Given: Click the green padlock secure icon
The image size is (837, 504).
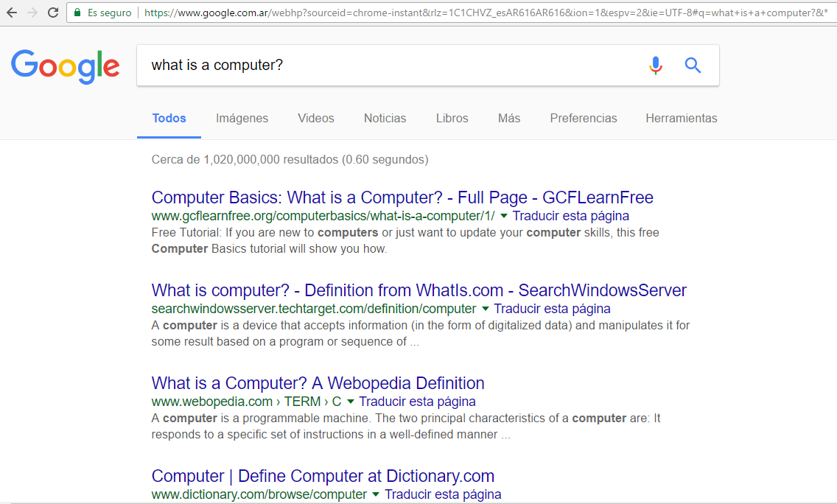Looking at the screenshot, I should click(77, 13).
